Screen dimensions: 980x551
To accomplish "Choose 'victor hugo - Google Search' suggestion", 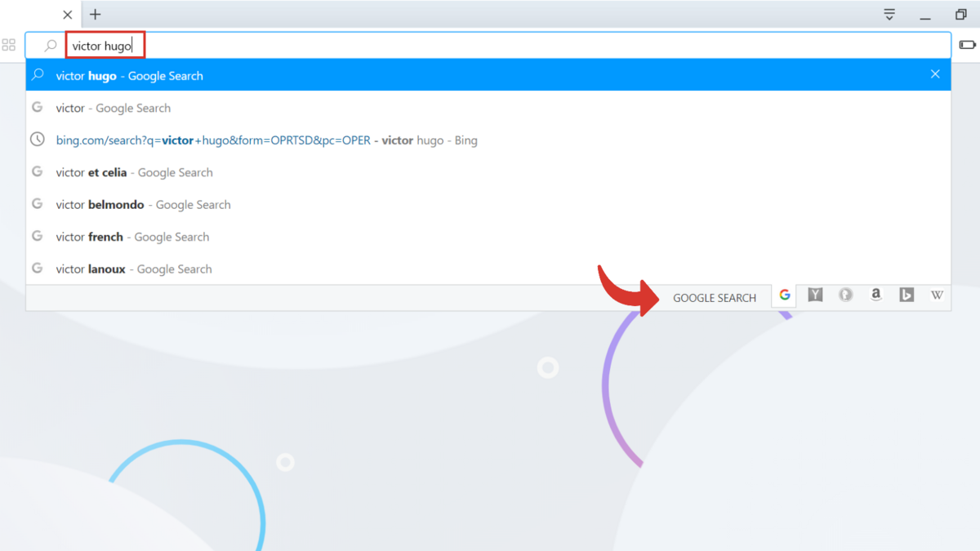I will (488, 75).
